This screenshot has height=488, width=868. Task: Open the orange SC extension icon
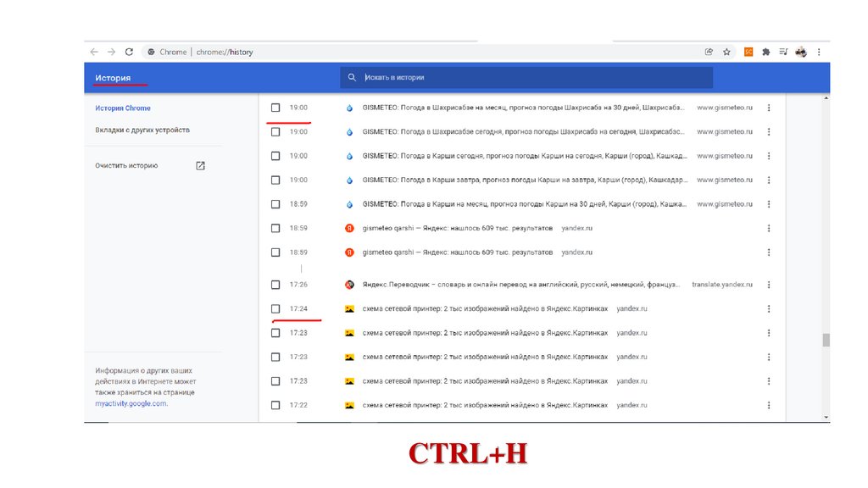coord(748,52)
